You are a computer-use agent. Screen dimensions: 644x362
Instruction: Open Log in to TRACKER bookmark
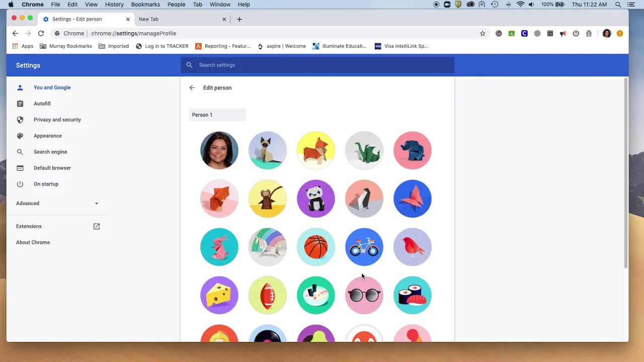click(x=162, y=46)
